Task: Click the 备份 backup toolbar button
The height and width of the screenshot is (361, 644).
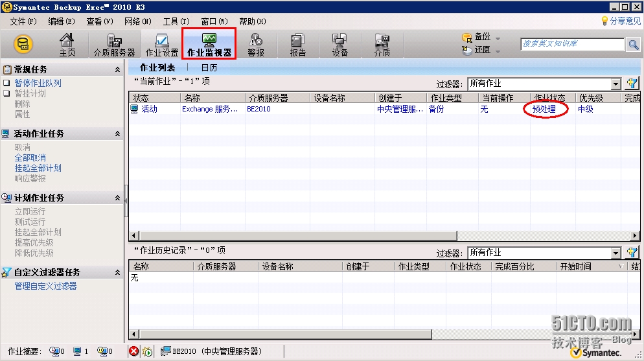Action: click(x=476, y=37)
